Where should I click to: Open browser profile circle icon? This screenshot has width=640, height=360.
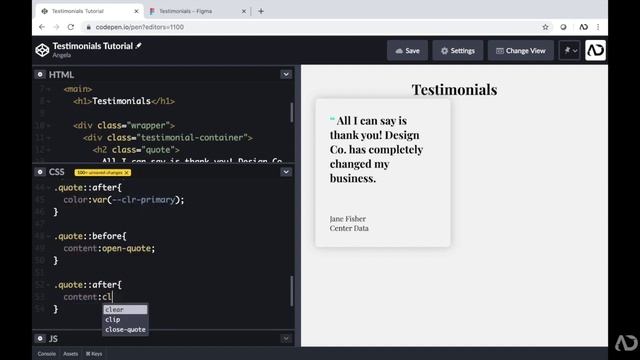[x=563, y=27]
